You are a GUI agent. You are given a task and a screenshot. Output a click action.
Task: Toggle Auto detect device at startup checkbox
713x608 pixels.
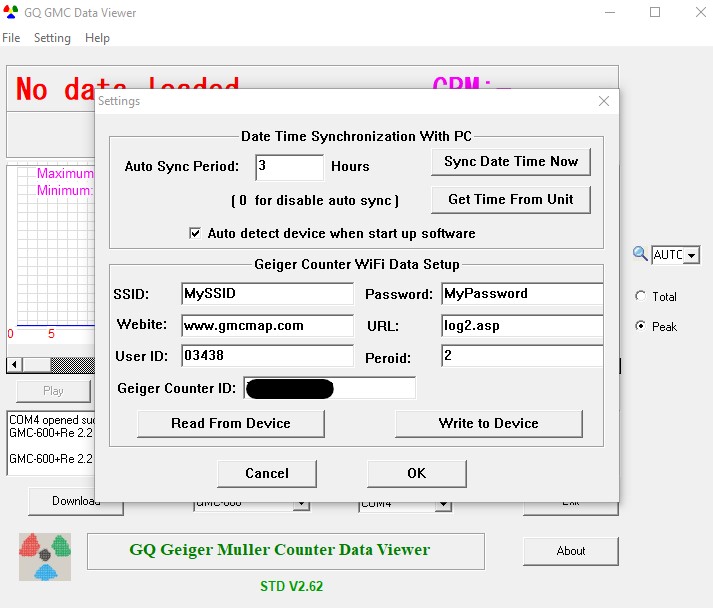[195, 233]
